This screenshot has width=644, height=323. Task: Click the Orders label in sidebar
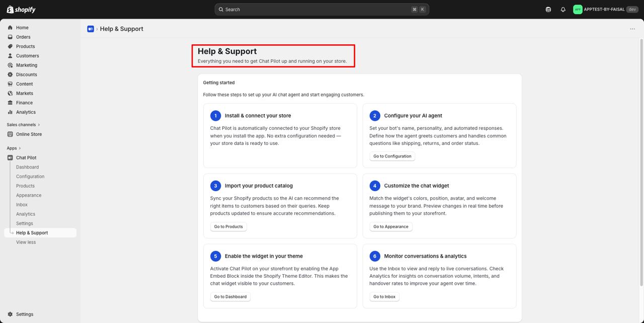pyautogui.click(x=23, y=37)
